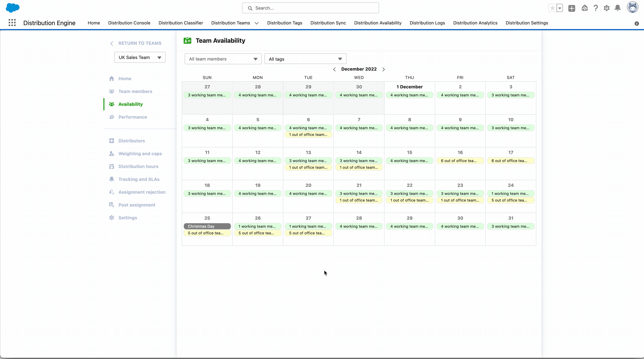
Task: Click the sidebar Settings gear icon
Action: coord(111,218)
